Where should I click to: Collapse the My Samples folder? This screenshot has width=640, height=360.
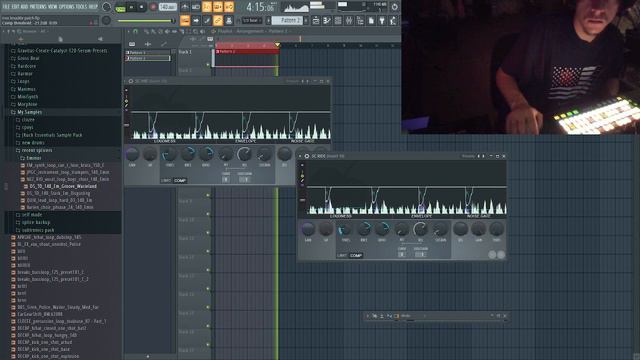click(x=29, y=112)
